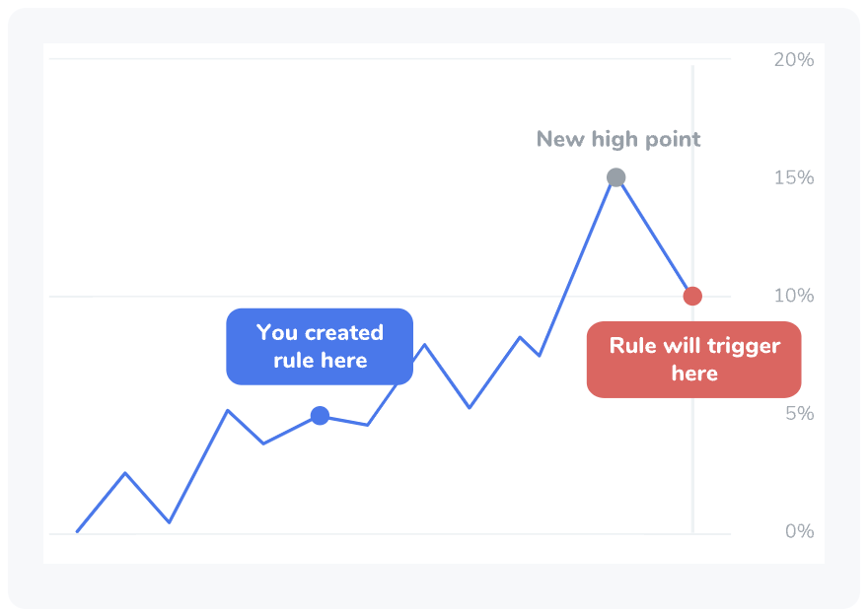
Task: Click the gray new high point marker
Action: [x=616, y=177]
